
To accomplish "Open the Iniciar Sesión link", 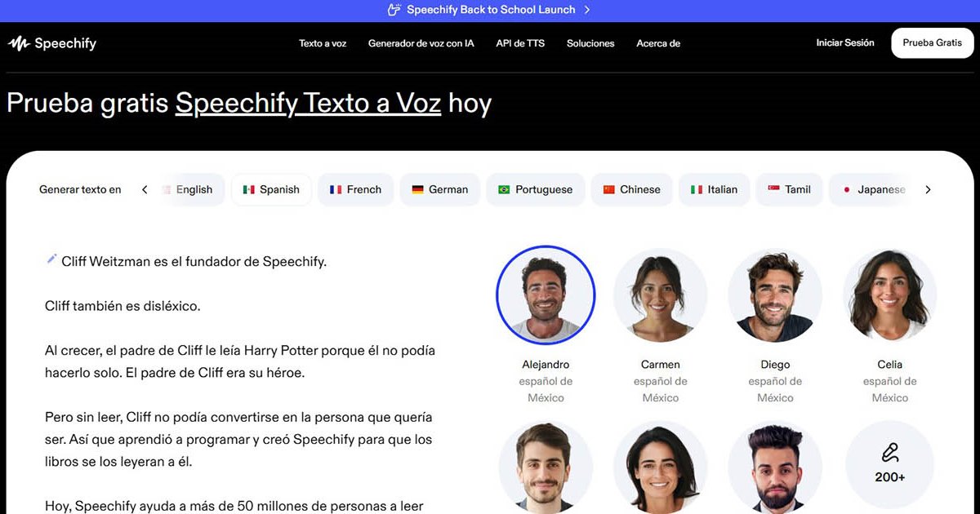I will click(x=845, y=43).
